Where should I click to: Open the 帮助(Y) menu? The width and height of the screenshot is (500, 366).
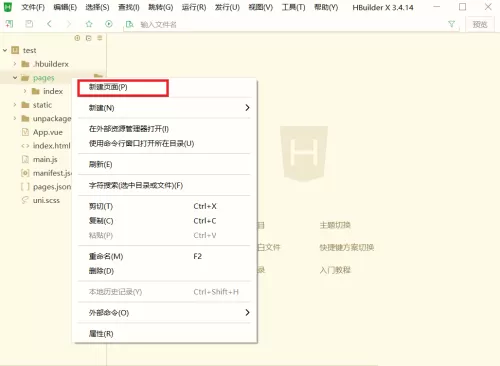pyautogui.click(x=326, y=7)
